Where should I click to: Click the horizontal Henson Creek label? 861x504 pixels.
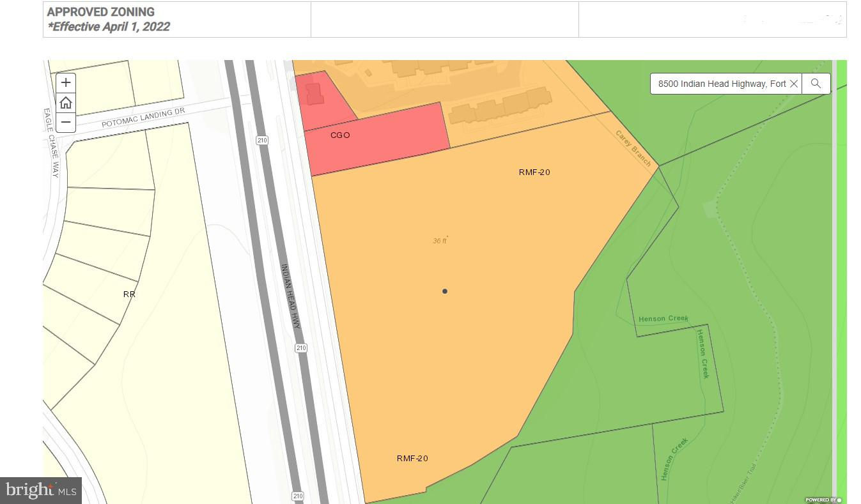(x=663, y=318)
